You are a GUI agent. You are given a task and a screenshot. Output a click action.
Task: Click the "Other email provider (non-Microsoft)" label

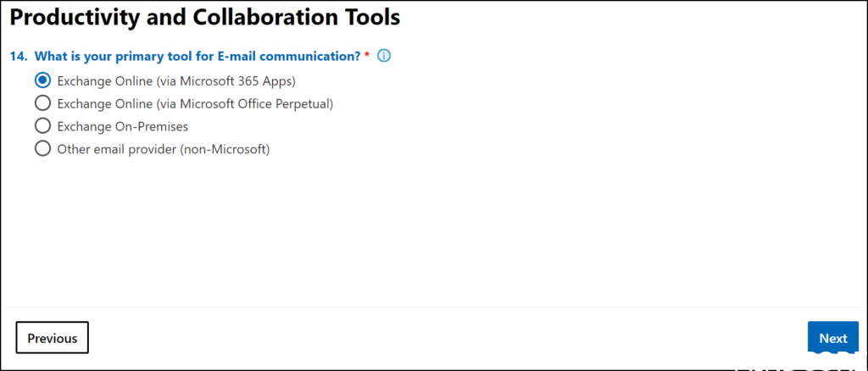pos(163,149)
